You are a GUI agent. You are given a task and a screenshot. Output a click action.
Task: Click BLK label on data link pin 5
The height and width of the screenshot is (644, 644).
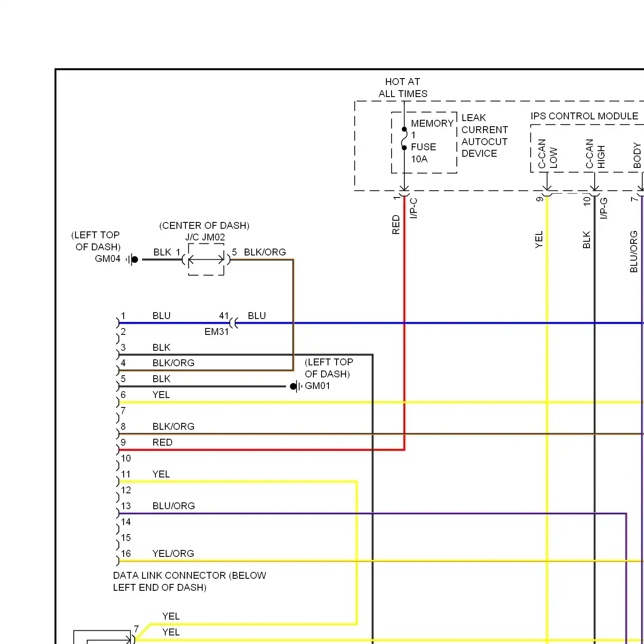click(x=161, y=379)
